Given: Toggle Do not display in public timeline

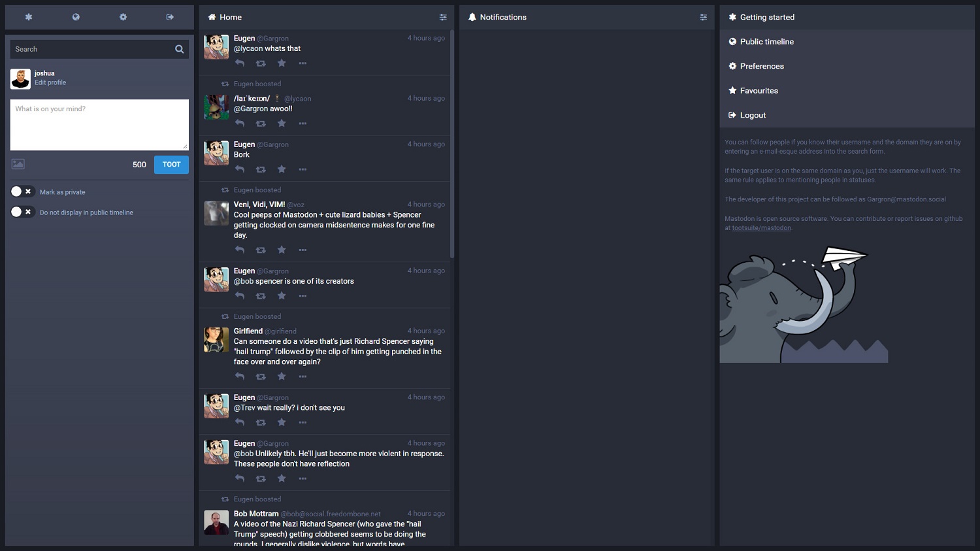Looking at the screenshot, I should 22,212.
